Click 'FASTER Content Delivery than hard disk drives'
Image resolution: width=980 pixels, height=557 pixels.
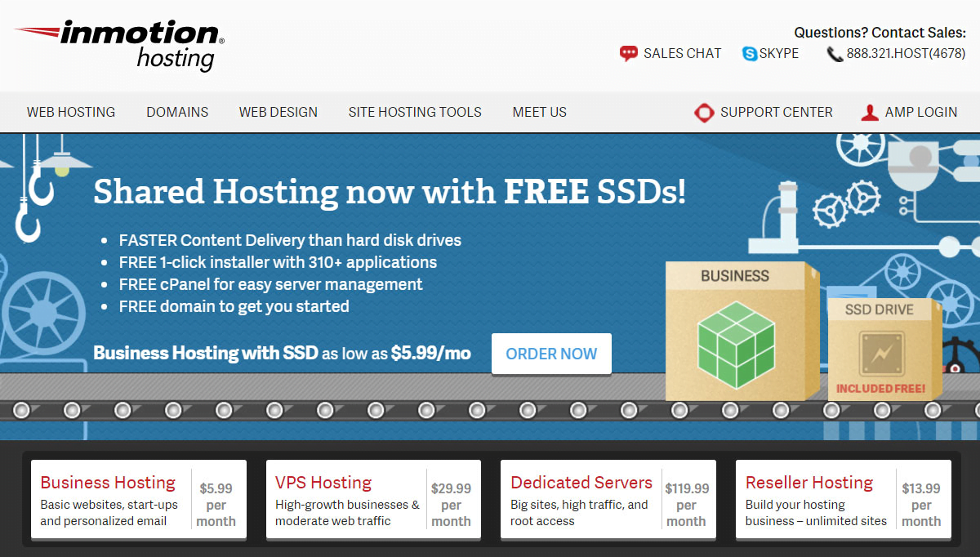pyautogui.click(x=290, y=240)
